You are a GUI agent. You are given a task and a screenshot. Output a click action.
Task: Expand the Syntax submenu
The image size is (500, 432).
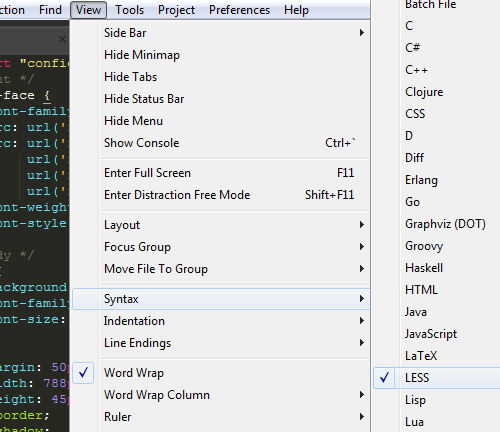point(221,299)
